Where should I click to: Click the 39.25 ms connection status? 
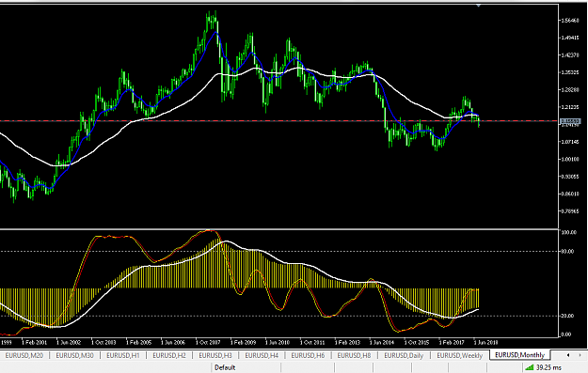click(x=548, y=367)
